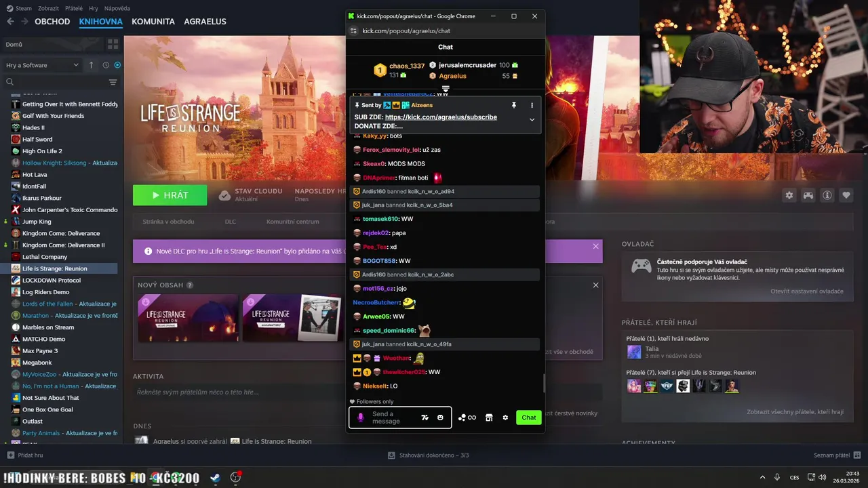Open 7TV emote menu in chat input
This screenshot has width=868, height=488.
tap(425, 418)
